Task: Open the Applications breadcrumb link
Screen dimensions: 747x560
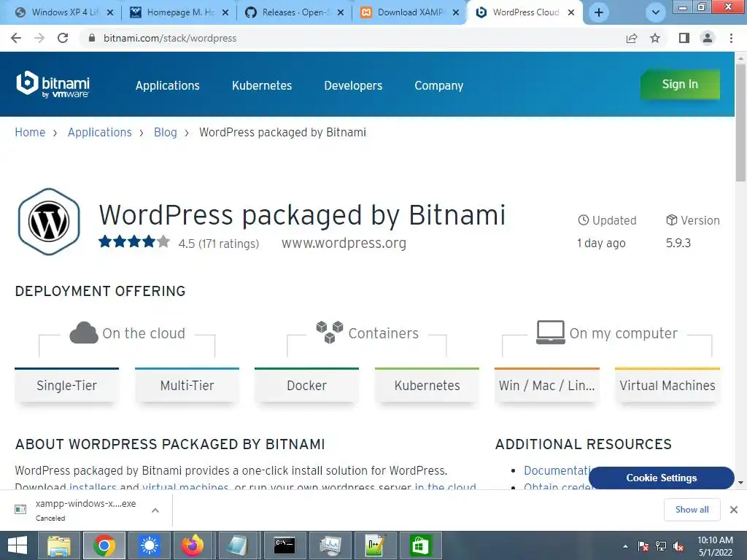Action: click(x=99, y=133)
